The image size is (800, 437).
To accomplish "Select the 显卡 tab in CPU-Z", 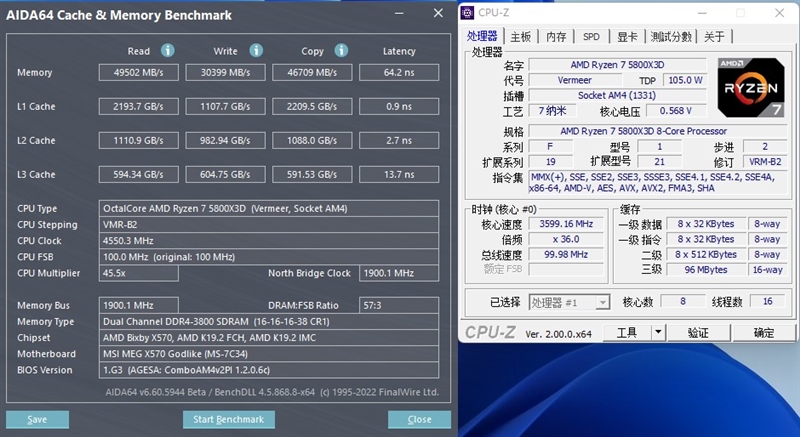I will coord(627,37).
